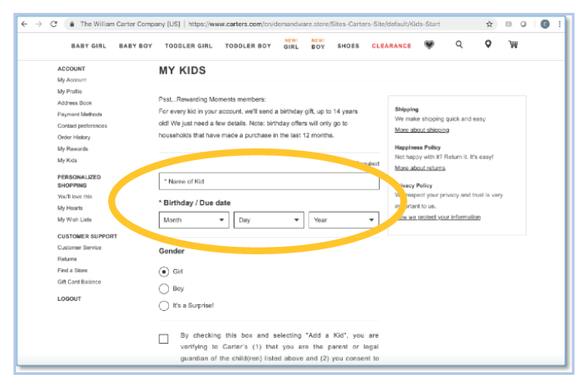
Task: Bookmark page with star icon
Action: coord(490,24)
